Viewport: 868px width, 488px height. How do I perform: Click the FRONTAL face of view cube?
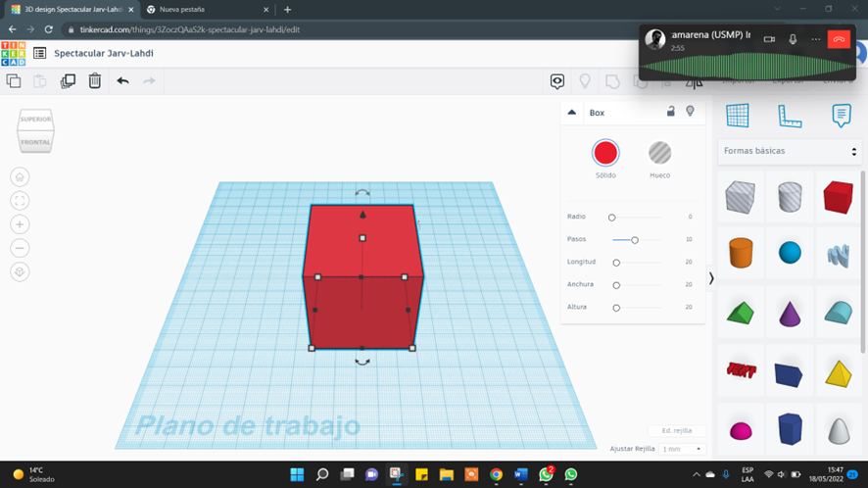point(35,142)
